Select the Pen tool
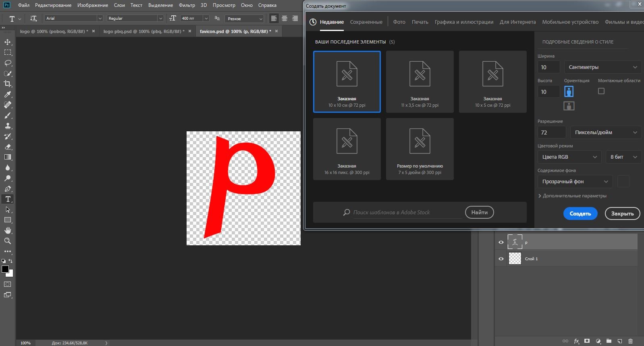The width and height of the screenshot is (644, 346). pos(8,189)
